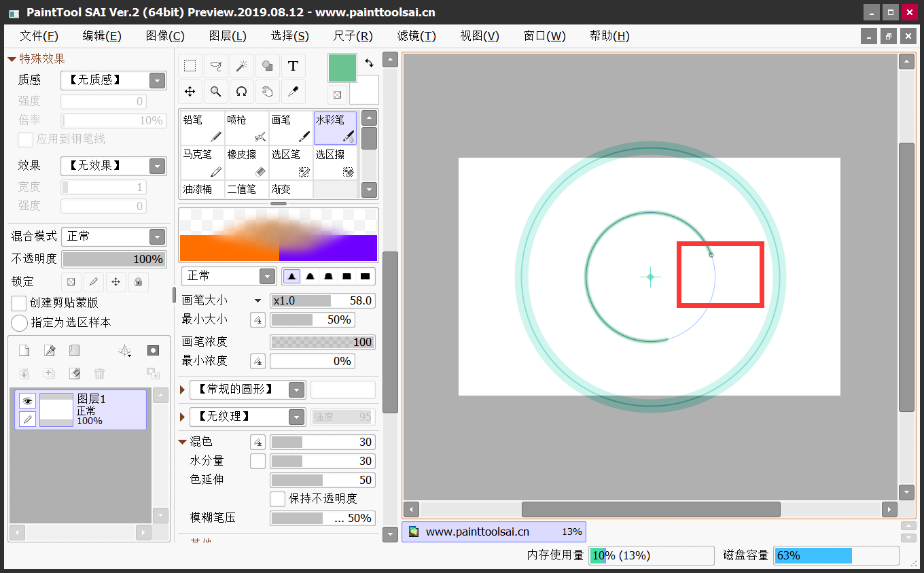Adjust the 画笔大小 58.0 slider
The height and width of the screenshot is (573, 924).
[323, 300]
